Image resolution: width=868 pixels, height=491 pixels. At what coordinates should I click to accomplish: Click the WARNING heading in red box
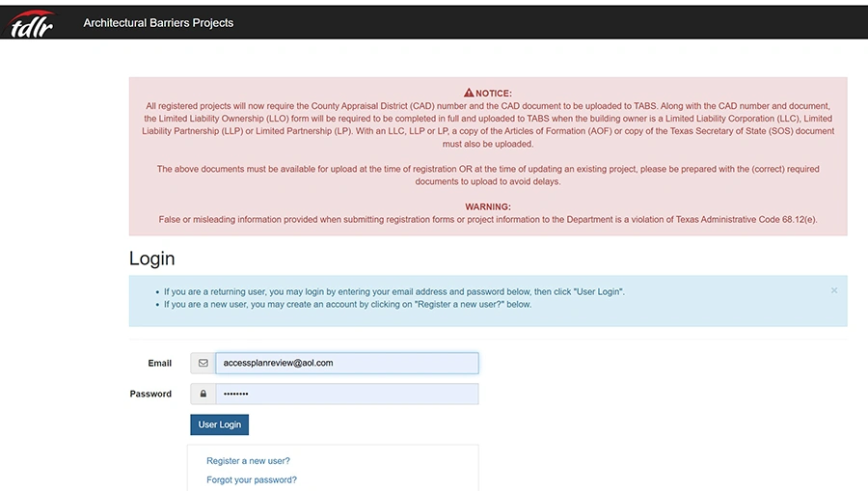(488, 206)
